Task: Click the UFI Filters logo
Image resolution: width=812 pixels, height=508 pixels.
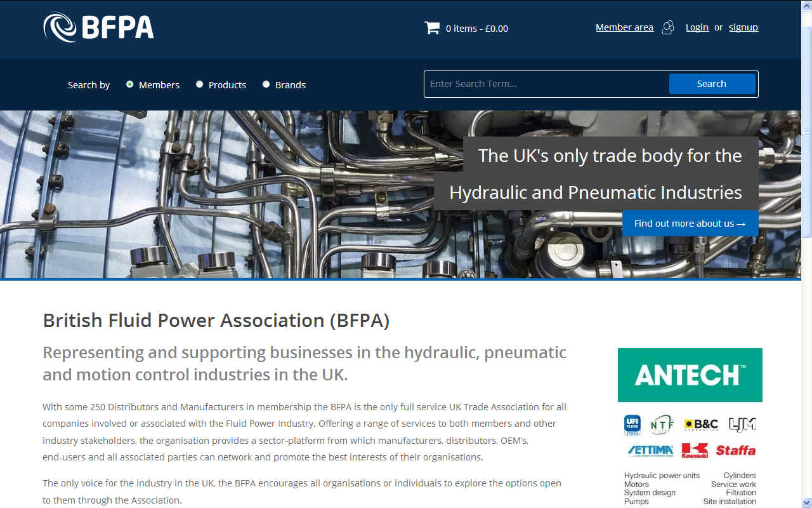Action: coord(632,425)
